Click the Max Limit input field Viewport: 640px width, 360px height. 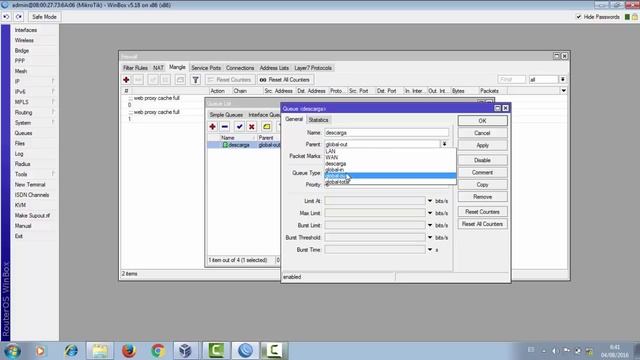click(375, 213)
